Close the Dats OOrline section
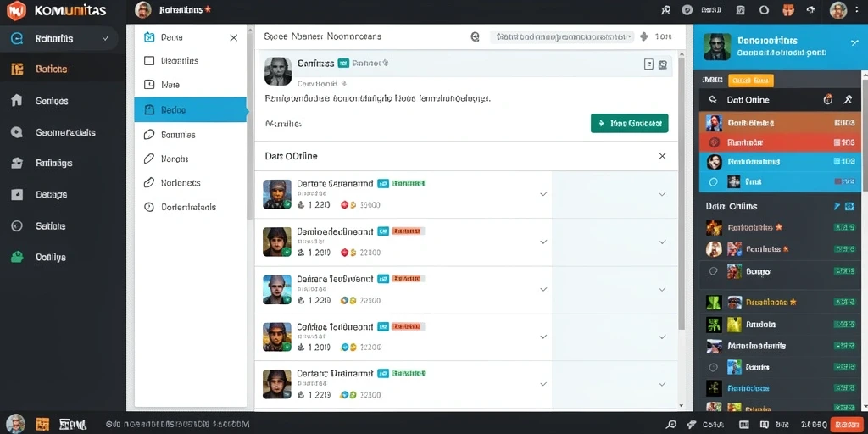Image resolution: width=868 pixels, height=434 pixels. (662, 156)
